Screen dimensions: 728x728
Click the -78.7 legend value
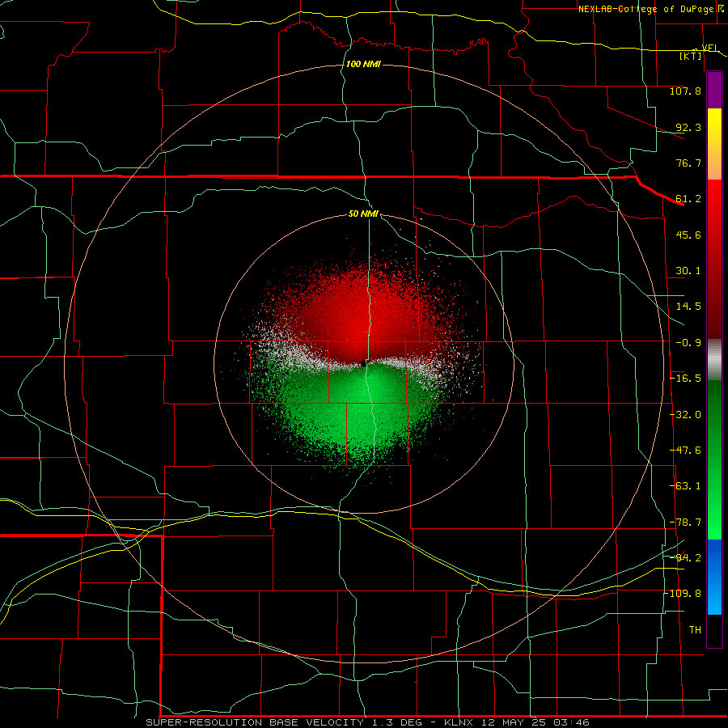(x=685, y=523)
